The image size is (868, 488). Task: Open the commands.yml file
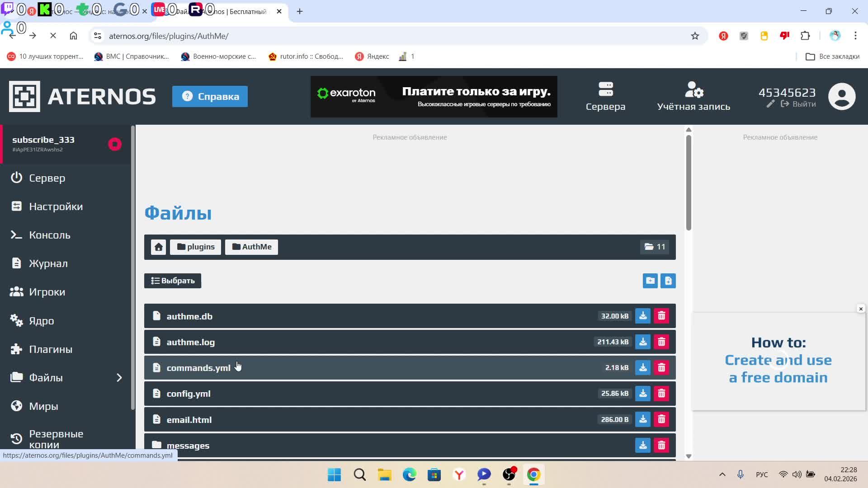coord(198,368)
